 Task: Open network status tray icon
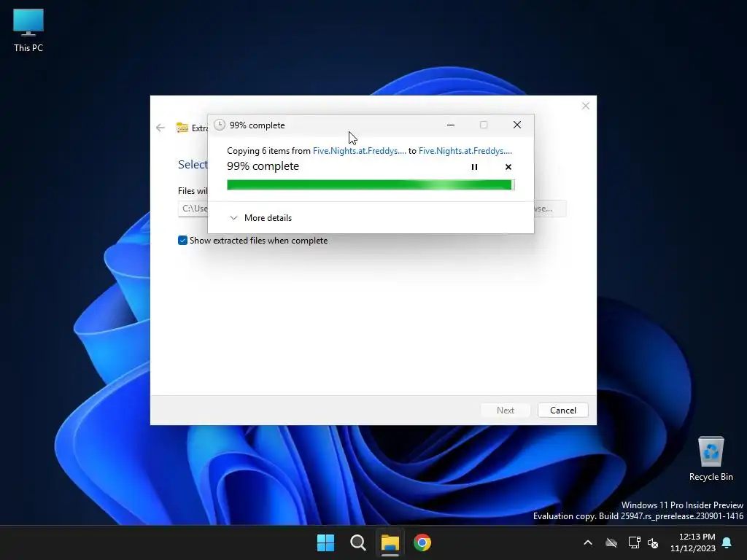(x=634, y=542)
